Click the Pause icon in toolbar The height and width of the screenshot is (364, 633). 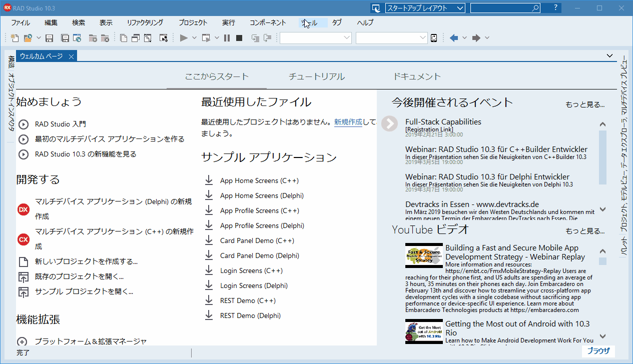[227, 38]
